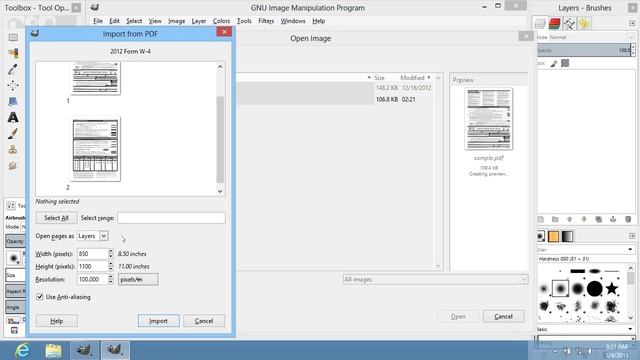Image resolution: width=640 pixels, height=360 pixels.
Task: Select the Color Picker tool
Action: tap(13, 69)
